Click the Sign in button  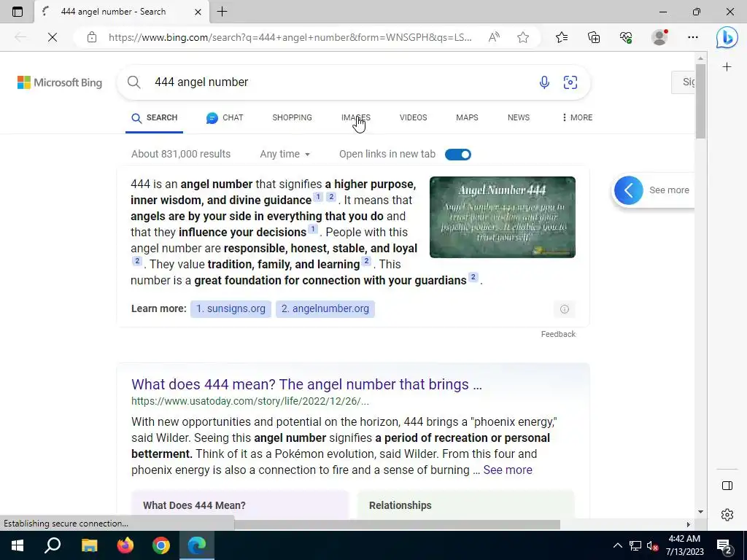[x=683, y=82]
